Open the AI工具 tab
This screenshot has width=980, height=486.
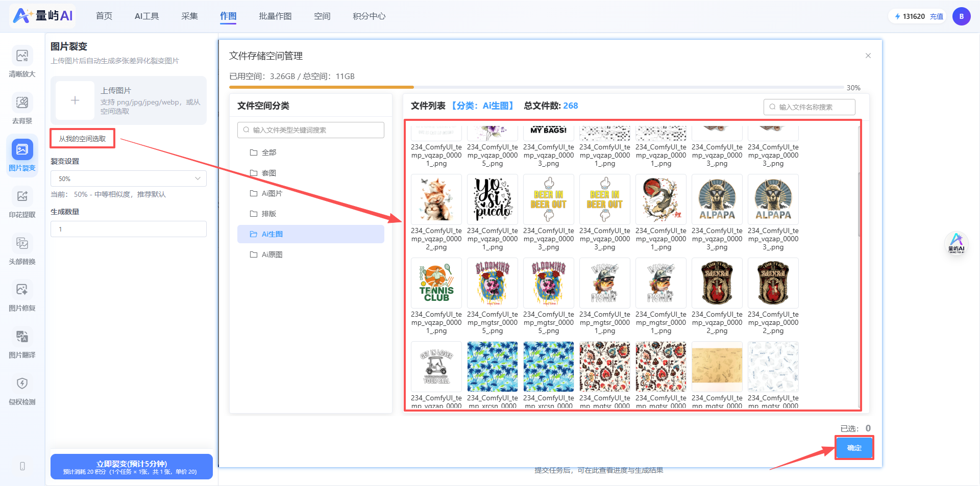tap(146, 16)
